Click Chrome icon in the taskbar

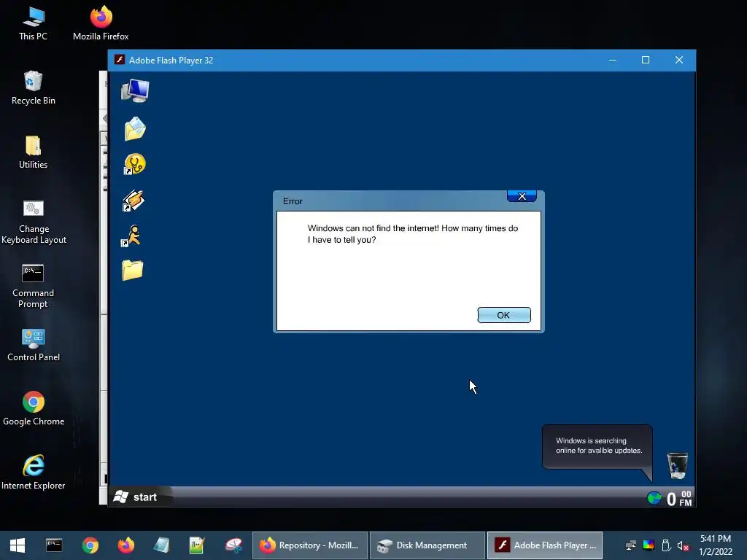(x=90, y=545)
